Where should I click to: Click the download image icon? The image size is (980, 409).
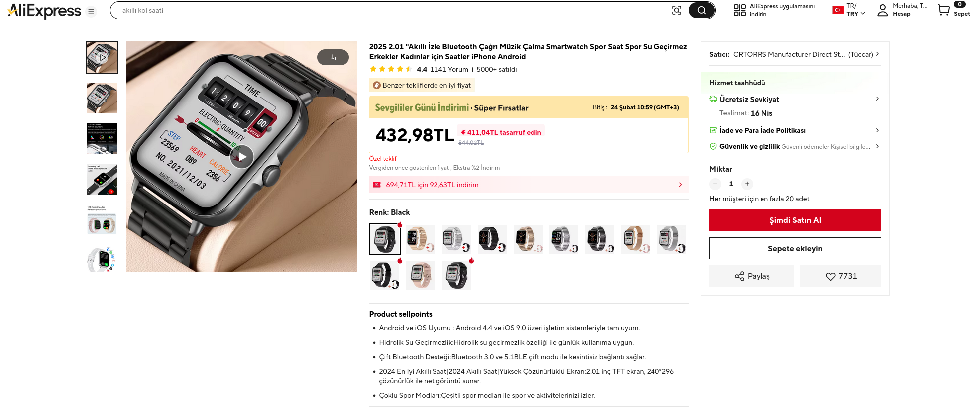[332, 57]
